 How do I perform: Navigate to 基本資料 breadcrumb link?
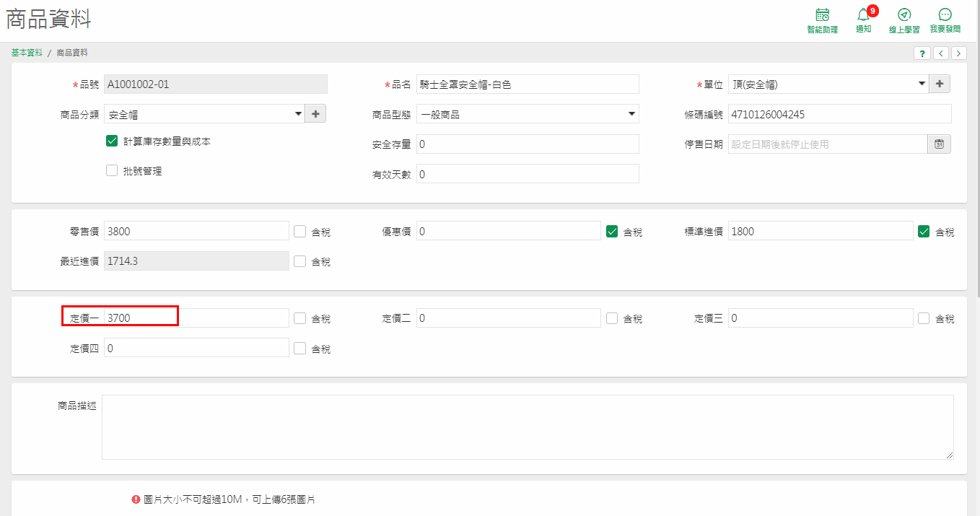click(x=27, y=53)
